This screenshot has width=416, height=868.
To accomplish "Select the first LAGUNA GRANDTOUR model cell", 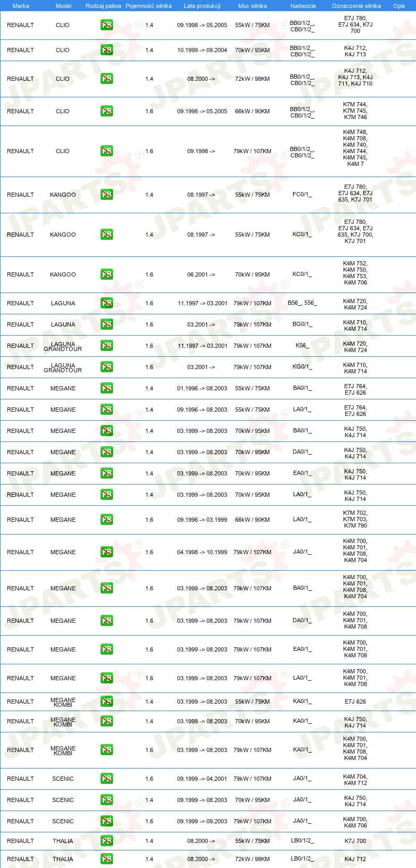I will 63,346.
